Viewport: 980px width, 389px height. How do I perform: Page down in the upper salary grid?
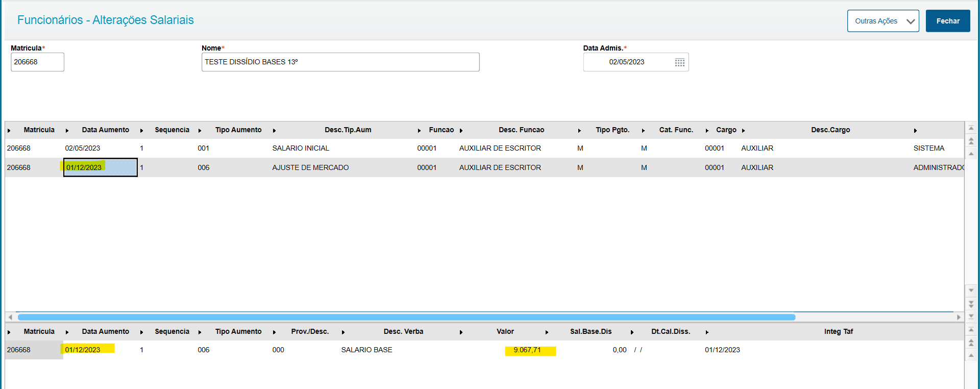971,304
